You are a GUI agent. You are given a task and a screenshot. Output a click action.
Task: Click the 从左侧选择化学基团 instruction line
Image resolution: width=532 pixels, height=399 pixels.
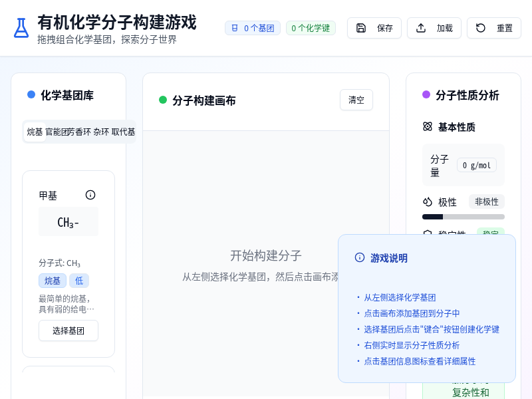400,297
